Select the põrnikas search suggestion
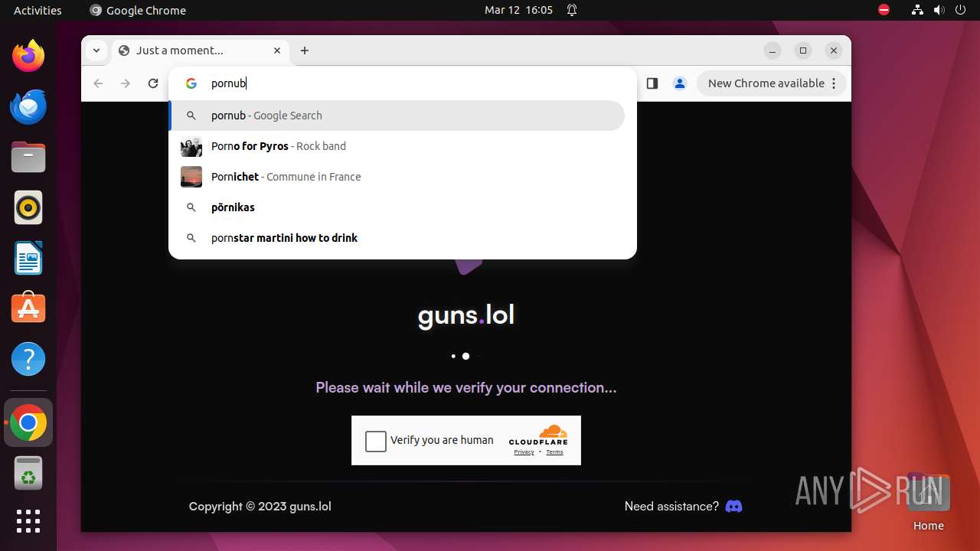Screen dimensions: 980x551 pyautogui.click(x=397, y=207)
